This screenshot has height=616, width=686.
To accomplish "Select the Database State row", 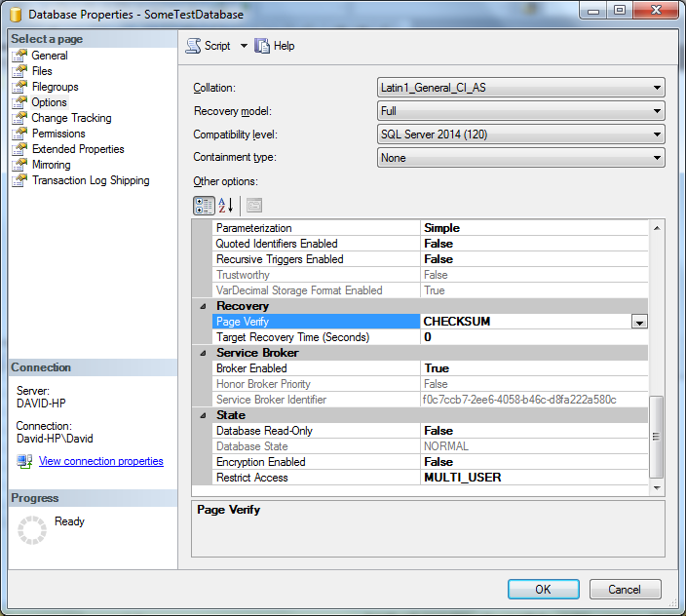I will point(431,446).
